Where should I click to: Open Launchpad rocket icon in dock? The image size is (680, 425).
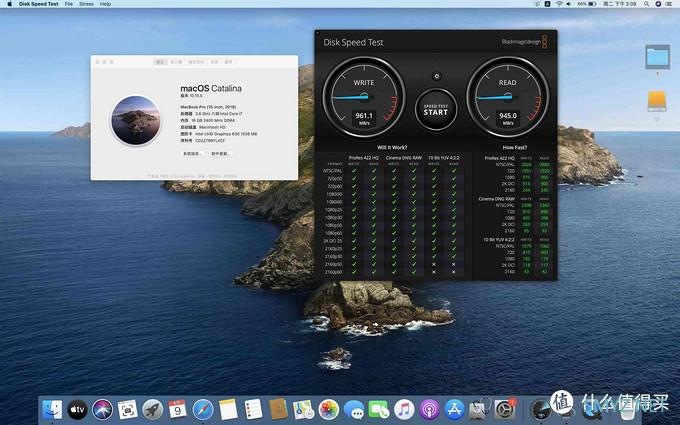pyautogui.click(x=153, y=409)
